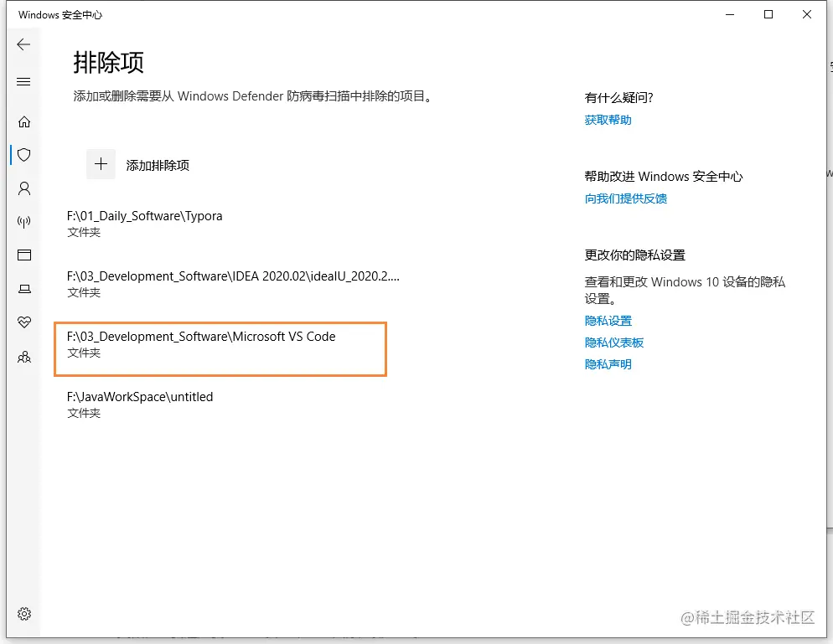Open the hamburger navigation menu
This screenshot has height=644, width=833.
point(23,82)
